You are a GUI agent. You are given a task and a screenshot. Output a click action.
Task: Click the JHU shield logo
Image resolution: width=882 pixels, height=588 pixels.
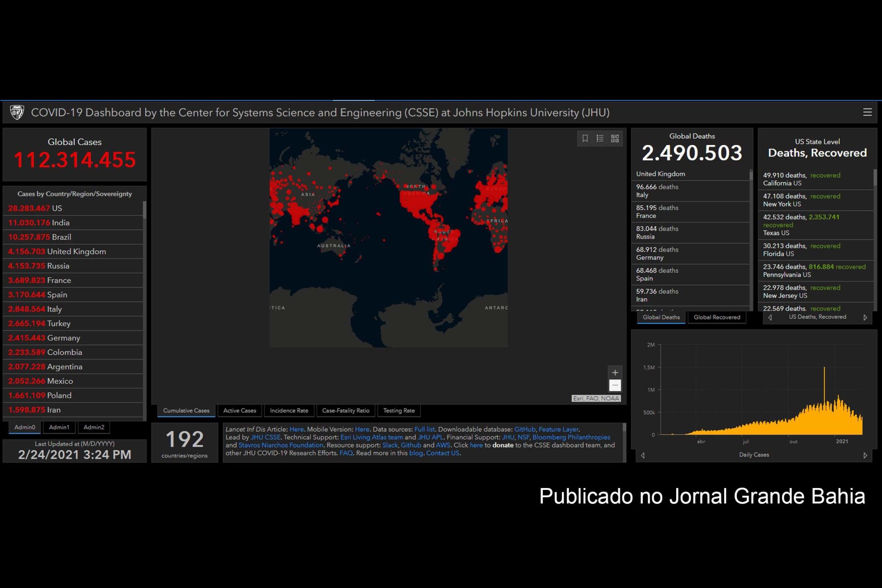click(17, 112)
